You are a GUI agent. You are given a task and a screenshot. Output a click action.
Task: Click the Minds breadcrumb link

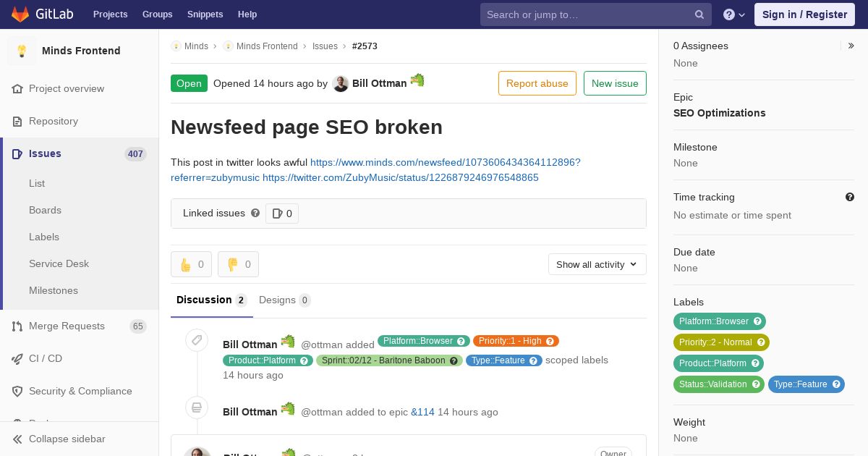[196, 46]
